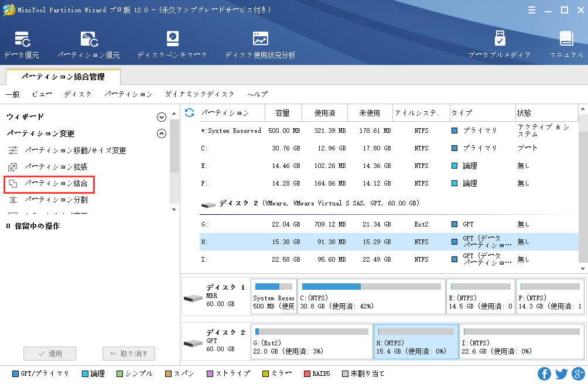Click partition list scrollbar down arrow
Image resolution: width=588 pixels, height=384 pixels.
583,269
